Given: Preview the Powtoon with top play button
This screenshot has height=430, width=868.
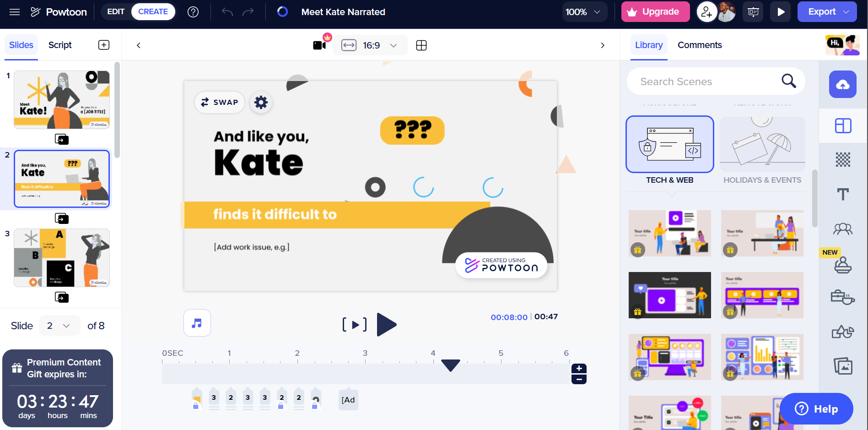Looking at the screenshot, I should (x=781, y=12).
